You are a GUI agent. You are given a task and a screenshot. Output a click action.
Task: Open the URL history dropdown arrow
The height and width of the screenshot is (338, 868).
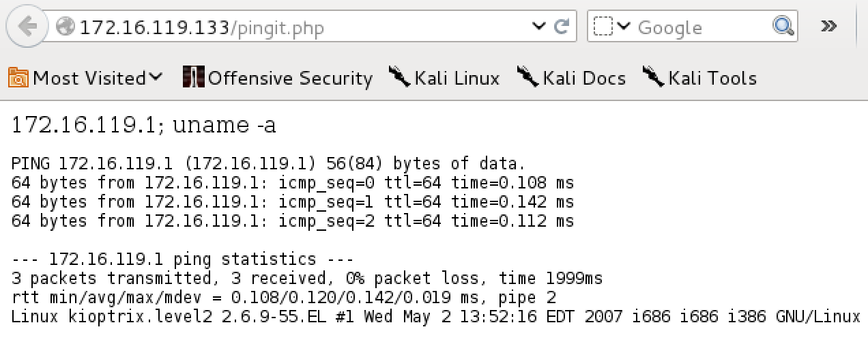click(x=540, y=27)
